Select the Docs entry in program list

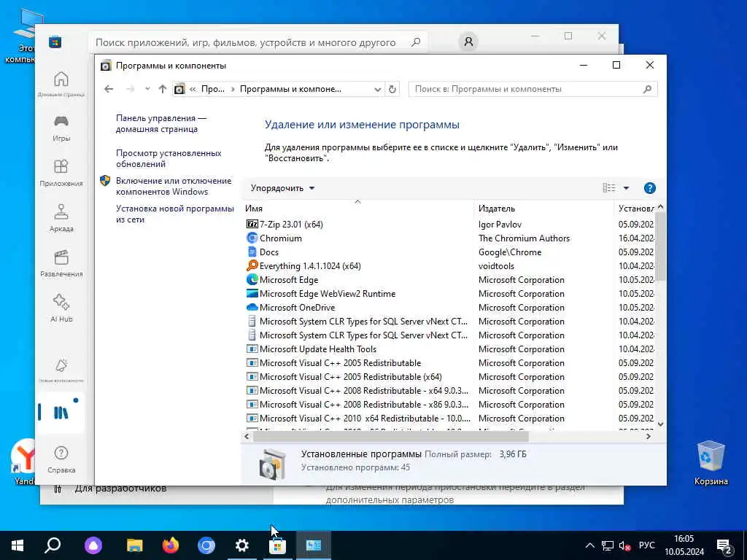click(269, 252)
